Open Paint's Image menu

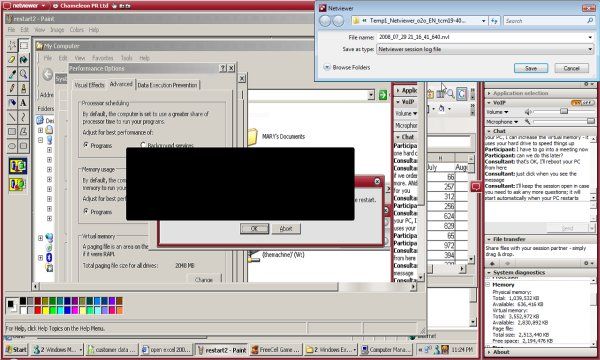tap(57, 29)
